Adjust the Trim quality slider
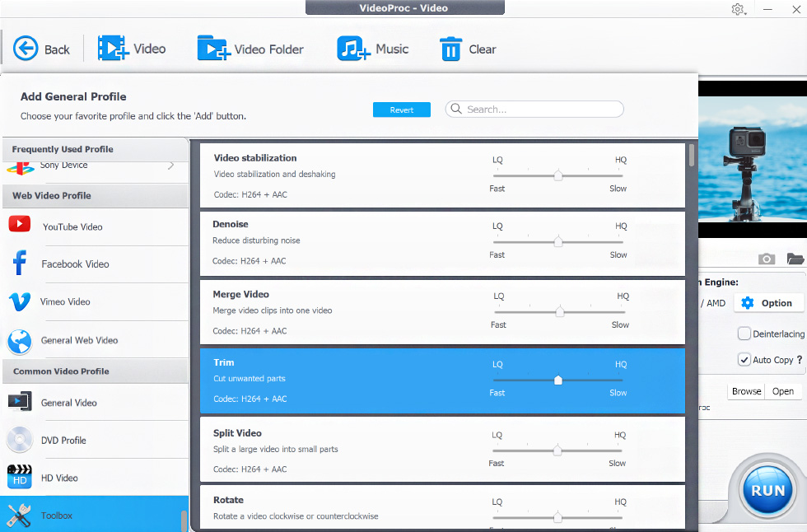 (558, 380)
